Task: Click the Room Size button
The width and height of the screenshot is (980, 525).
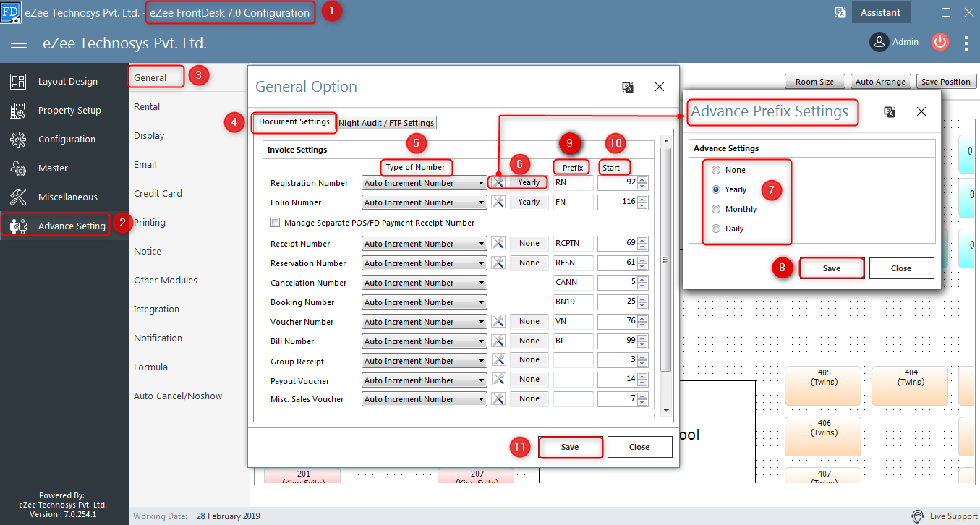Action: (x=814, y=82)
